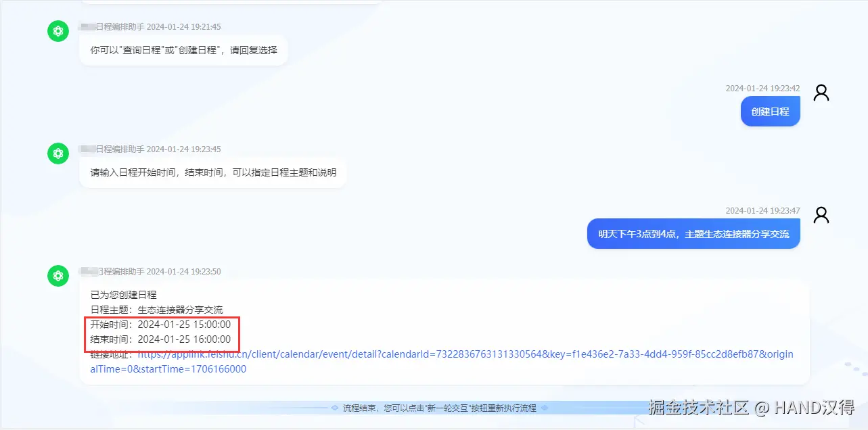Select the 明天下午3点到4点 user message bubble
Screen dimensions: 868x430
[x=693, y=233]
